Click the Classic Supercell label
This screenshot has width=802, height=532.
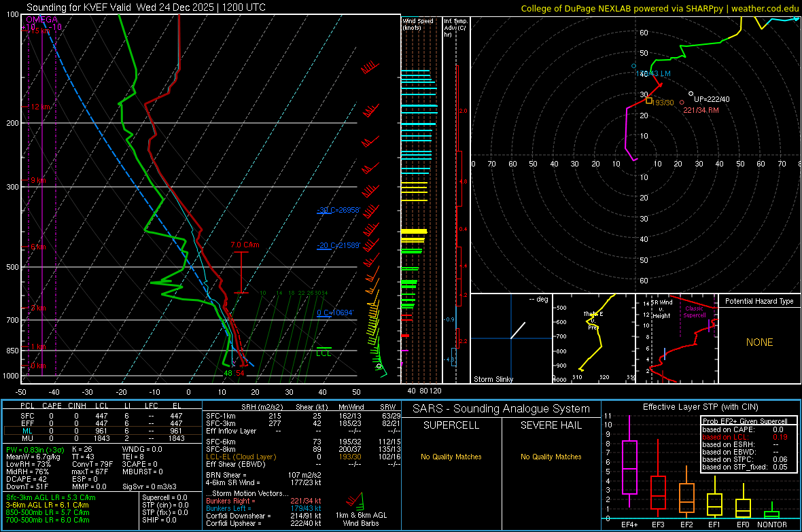(695, 312)
